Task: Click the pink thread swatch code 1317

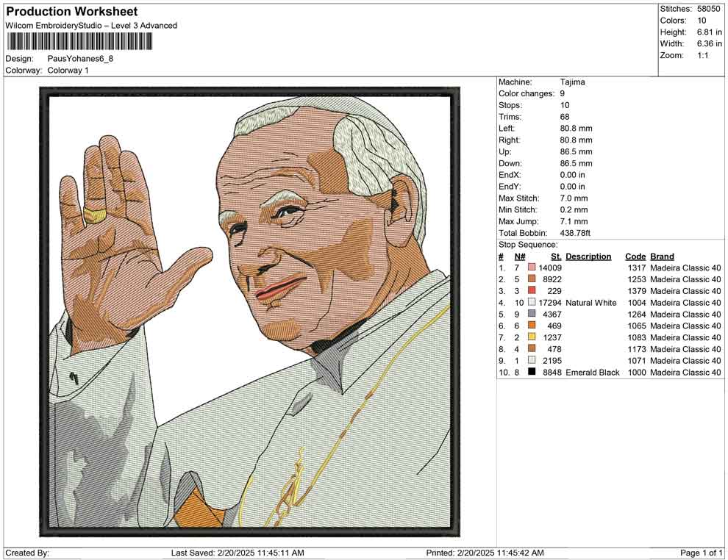Action: point(532,268)
